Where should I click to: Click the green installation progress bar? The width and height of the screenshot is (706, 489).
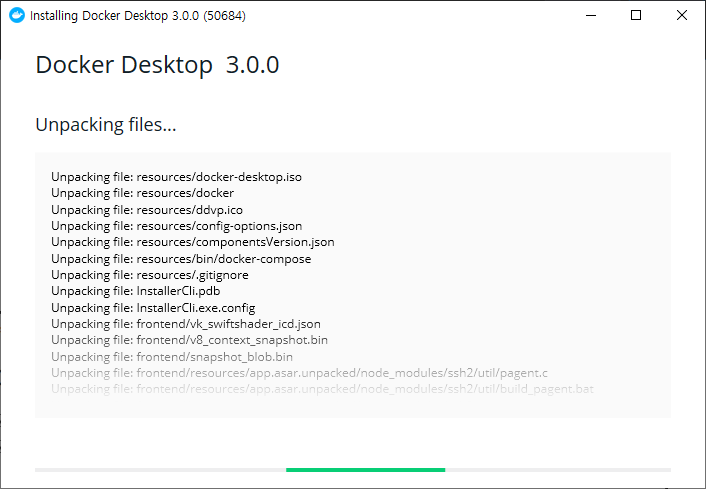[365, 470]
